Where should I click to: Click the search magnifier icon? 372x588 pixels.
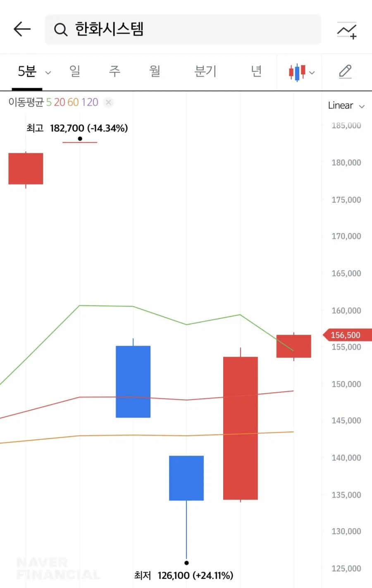(x=60, y=30)
